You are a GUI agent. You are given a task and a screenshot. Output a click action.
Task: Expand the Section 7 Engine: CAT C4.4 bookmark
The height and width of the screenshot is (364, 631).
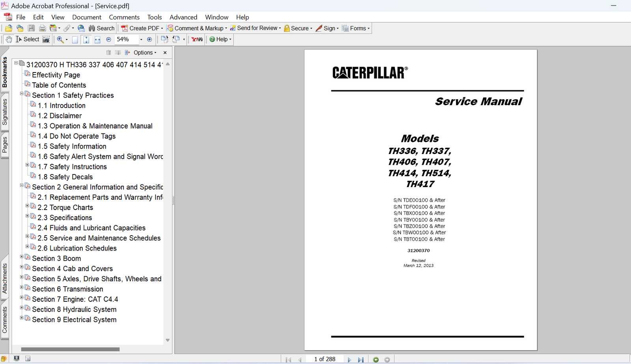click(x=22, y=297)
